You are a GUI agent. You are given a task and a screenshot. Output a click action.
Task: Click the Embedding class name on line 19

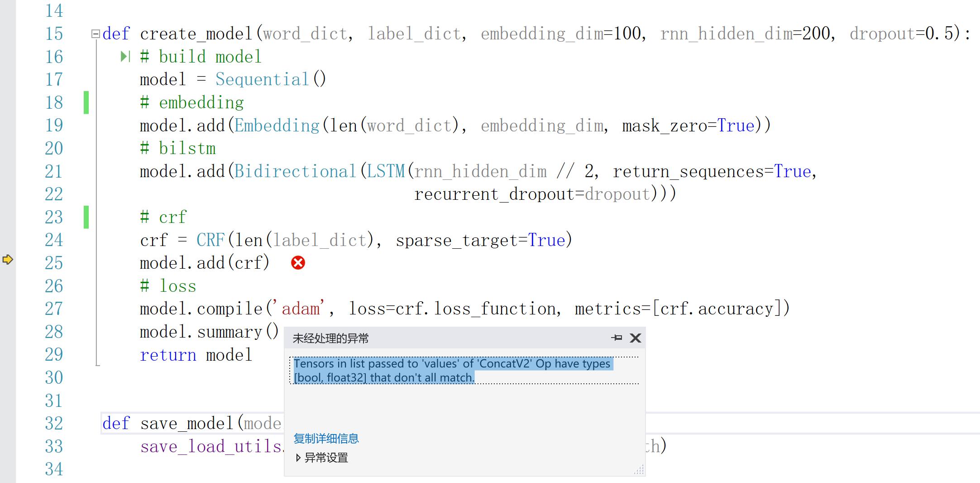[x=277, y=126]
